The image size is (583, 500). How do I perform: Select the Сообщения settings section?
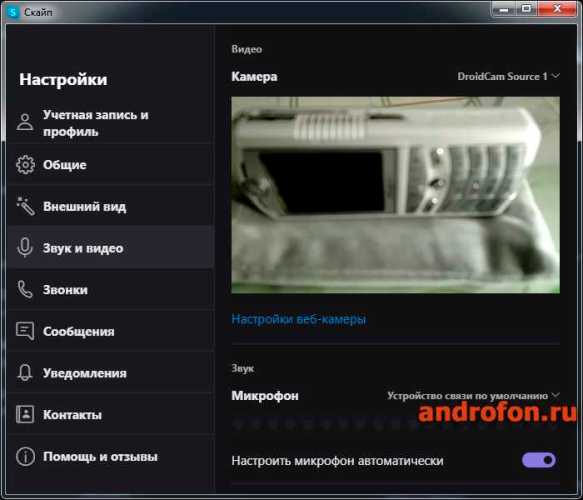[110, 331]
